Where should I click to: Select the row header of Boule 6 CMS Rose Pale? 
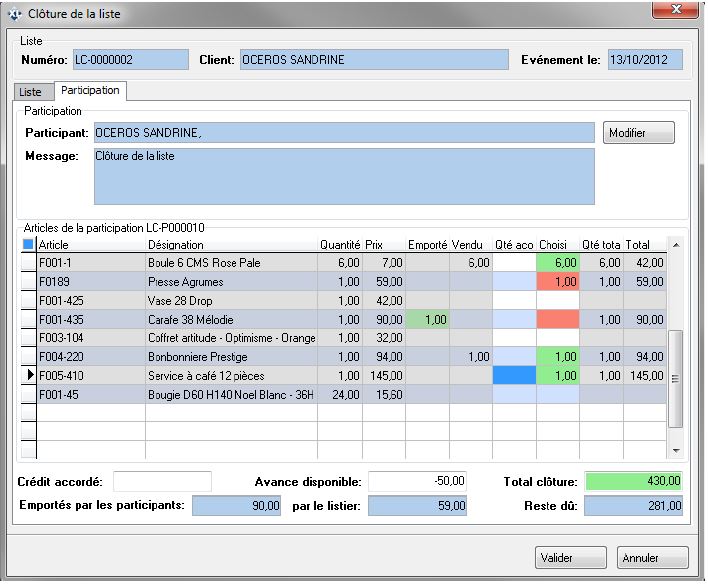[28, 263]
